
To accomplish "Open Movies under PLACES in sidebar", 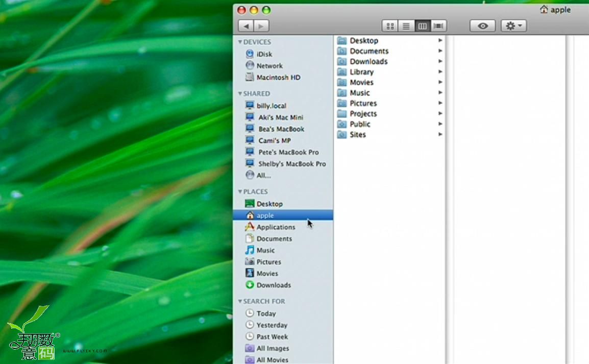I will pyautogui.click(x=283, y=274).
